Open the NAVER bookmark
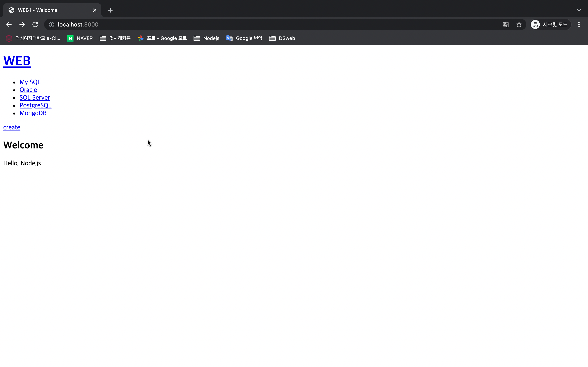This screenshot has width=588, height=367. (80, 38)
